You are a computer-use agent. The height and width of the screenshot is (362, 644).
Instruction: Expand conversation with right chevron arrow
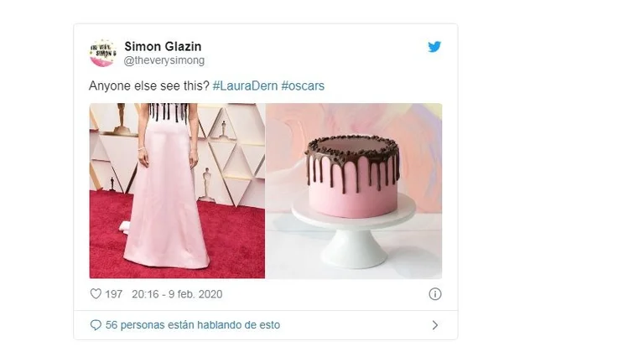point(435,325)
